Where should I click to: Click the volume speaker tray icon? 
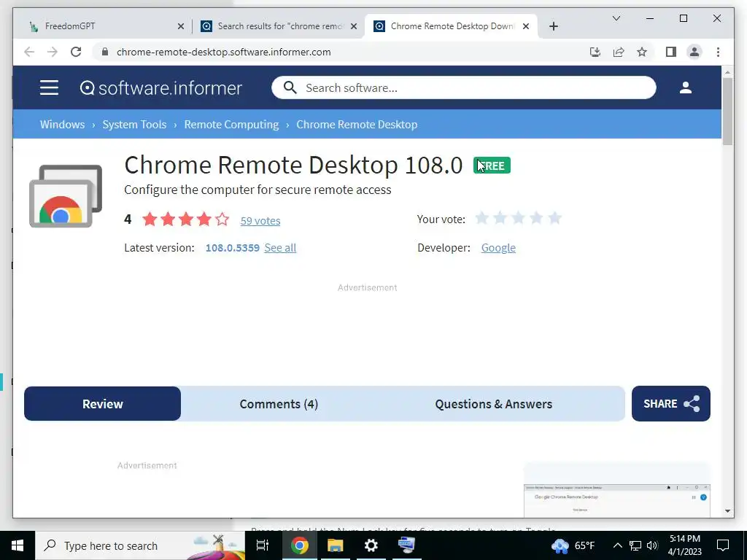coord(652,545)
